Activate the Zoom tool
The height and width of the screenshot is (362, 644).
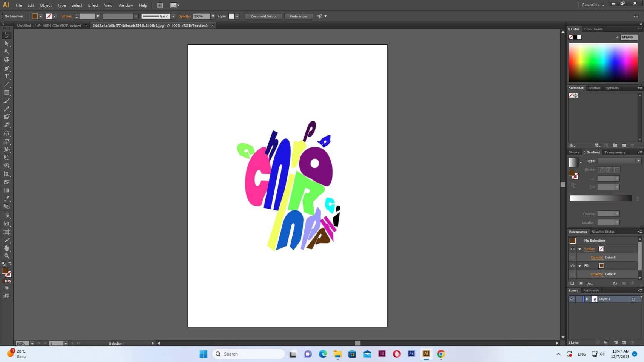pyautogui.click(x=7, y=256)
